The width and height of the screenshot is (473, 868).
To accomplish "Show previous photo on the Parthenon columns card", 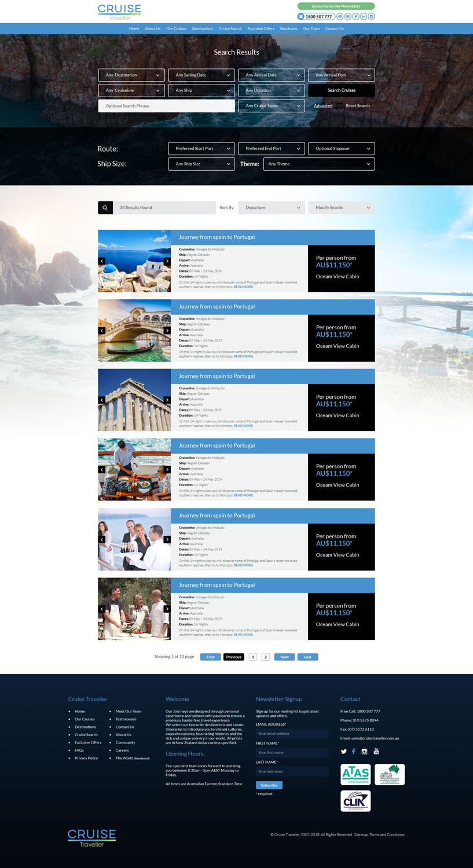I will point(102,400).
